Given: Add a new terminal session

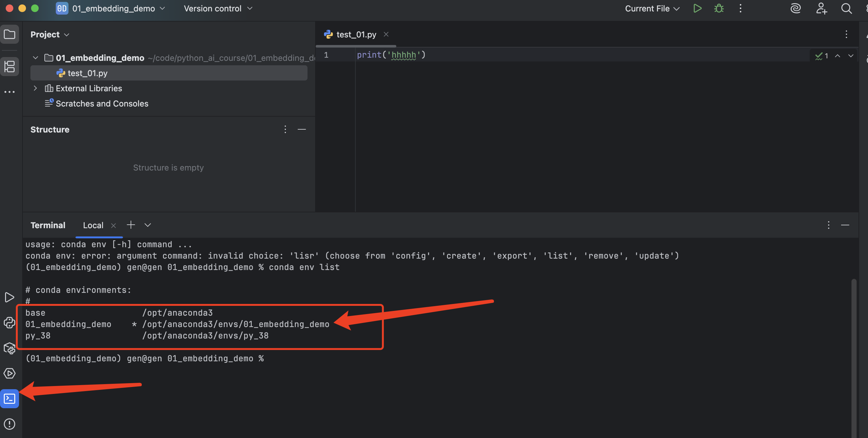Looking at the screenshot, I should (x=131, y=225).
